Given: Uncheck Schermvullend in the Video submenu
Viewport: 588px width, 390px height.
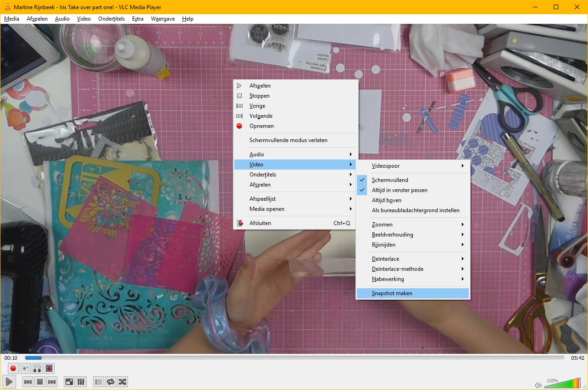Looking at the screenshot, I should tap(413, 180).
